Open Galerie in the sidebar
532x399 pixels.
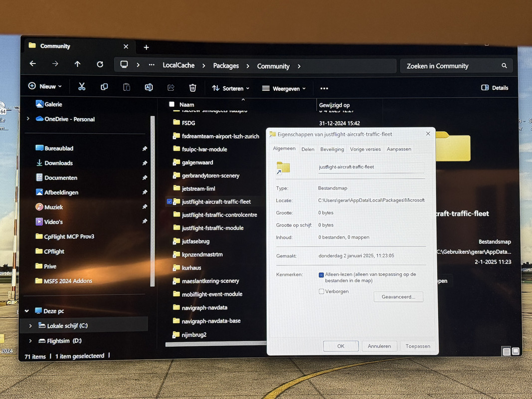pyautogui.click(x=49, y=104)
